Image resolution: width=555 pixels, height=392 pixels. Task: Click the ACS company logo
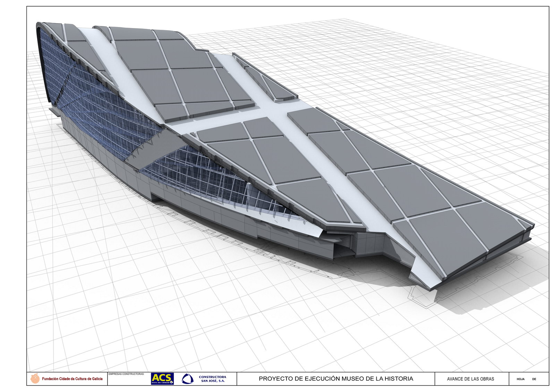(162, 378)
